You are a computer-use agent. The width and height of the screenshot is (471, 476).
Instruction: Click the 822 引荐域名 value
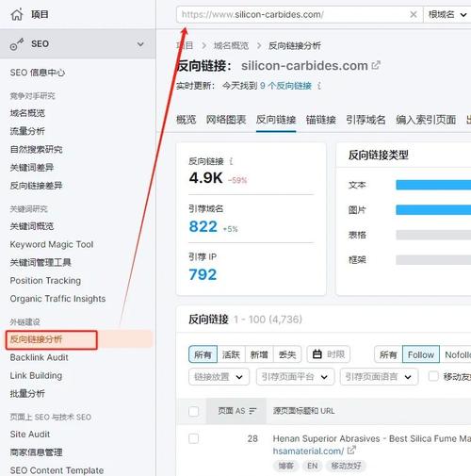[x=203, y=226]
